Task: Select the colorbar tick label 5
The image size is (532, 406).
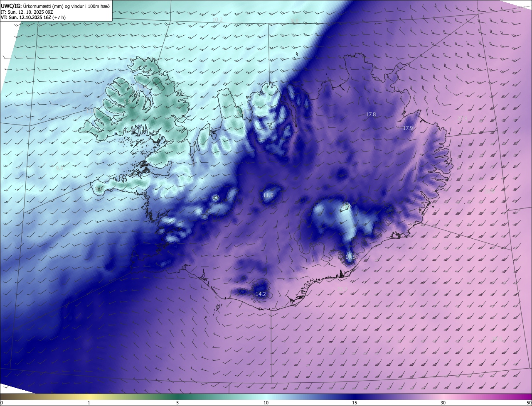Action: click(x=177, y=403)
